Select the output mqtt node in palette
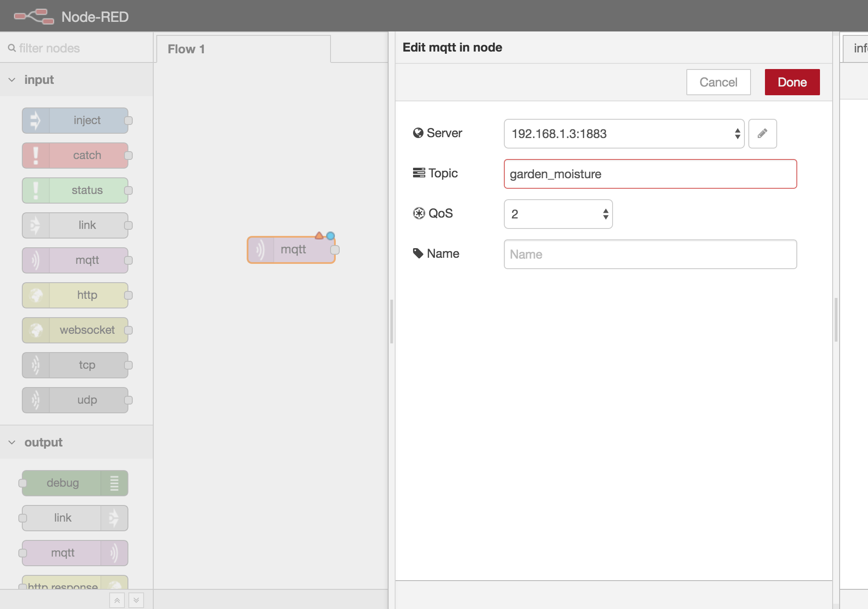868x609 pixels. point(75,553)
